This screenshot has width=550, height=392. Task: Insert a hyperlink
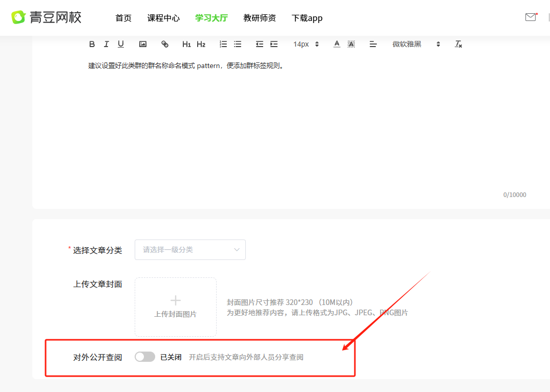pyautogui.click(x=165, y=44)
